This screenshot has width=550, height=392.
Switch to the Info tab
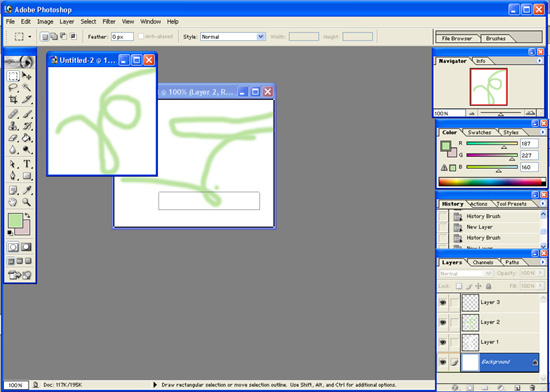pyautogui.click(x=481, y=61)
